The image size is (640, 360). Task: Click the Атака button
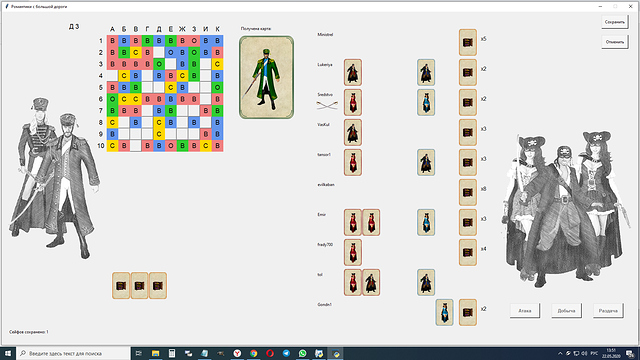click(525, 311)
